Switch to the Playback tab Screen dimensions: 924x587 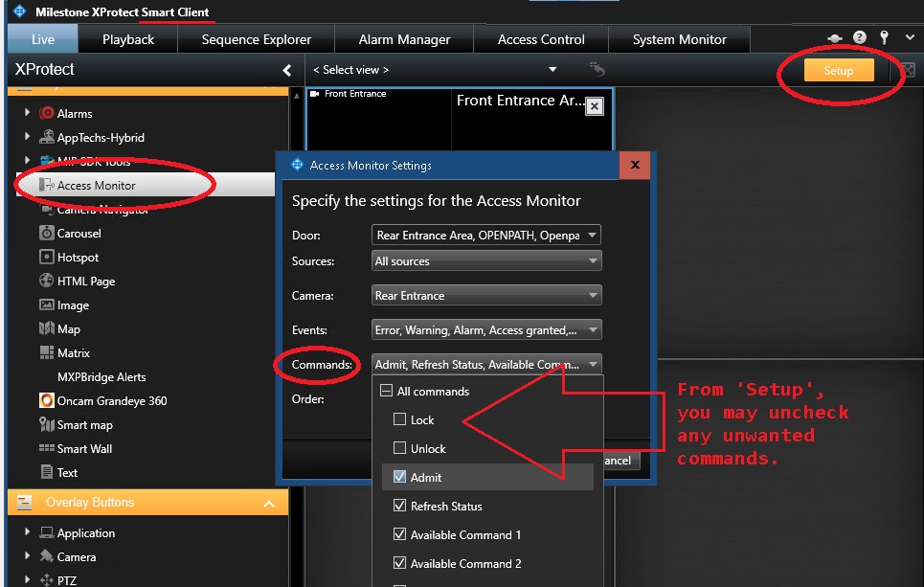128,39
